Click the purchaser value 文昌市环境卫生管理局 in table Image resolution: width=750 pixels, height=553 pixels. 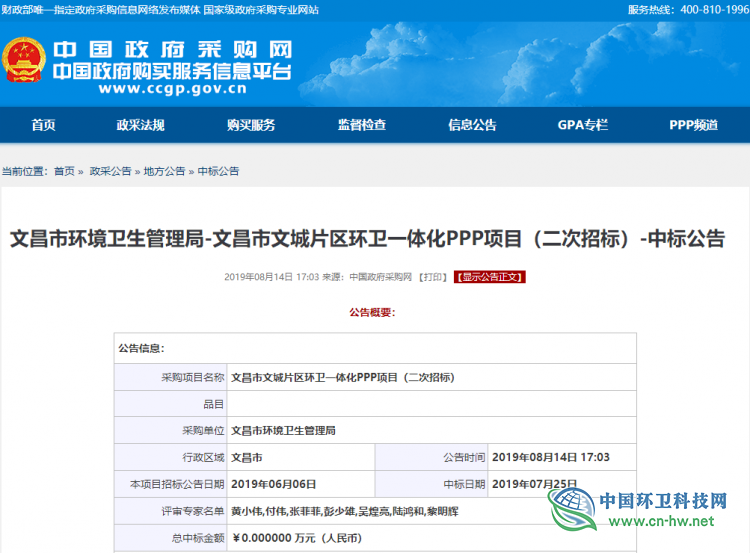coord(283,431)
